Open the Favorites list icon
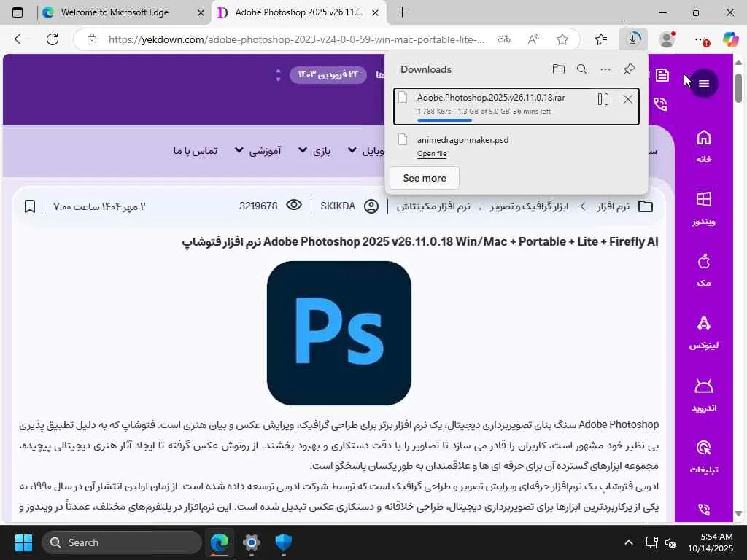 (601, 39)
